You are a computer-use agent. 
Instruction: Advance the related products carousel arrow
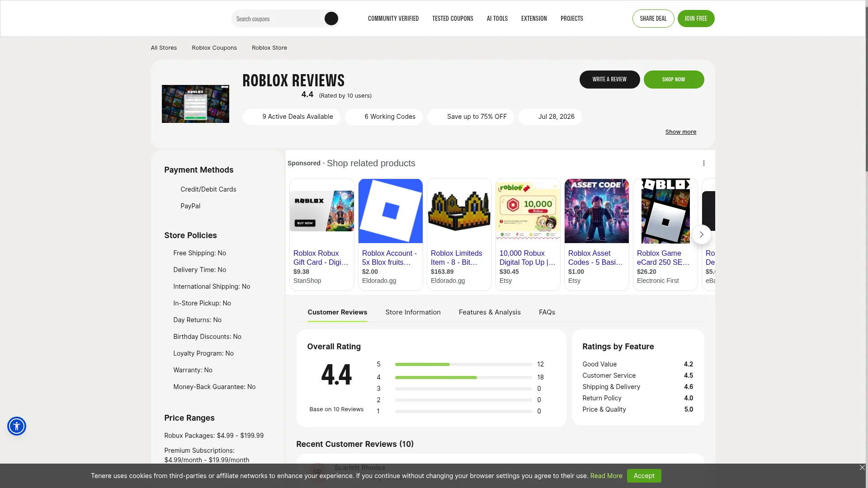[x=701, y=235]
